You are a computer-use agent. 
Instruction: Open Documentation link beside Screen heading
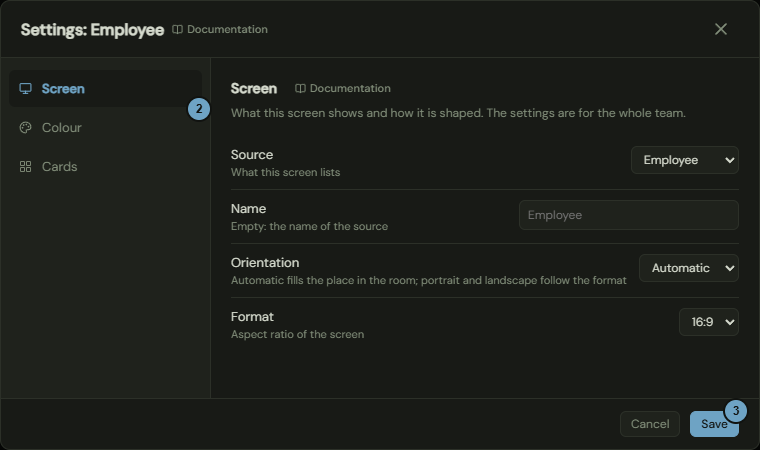coord(343,88)
